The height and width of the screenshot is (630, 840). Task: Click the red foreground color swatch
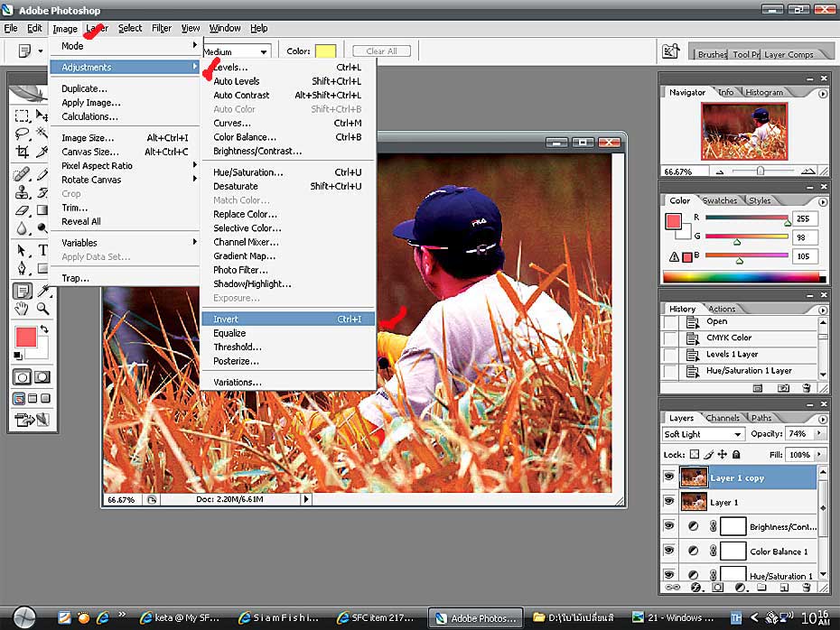pyautogui.click(x=25, y=338)
